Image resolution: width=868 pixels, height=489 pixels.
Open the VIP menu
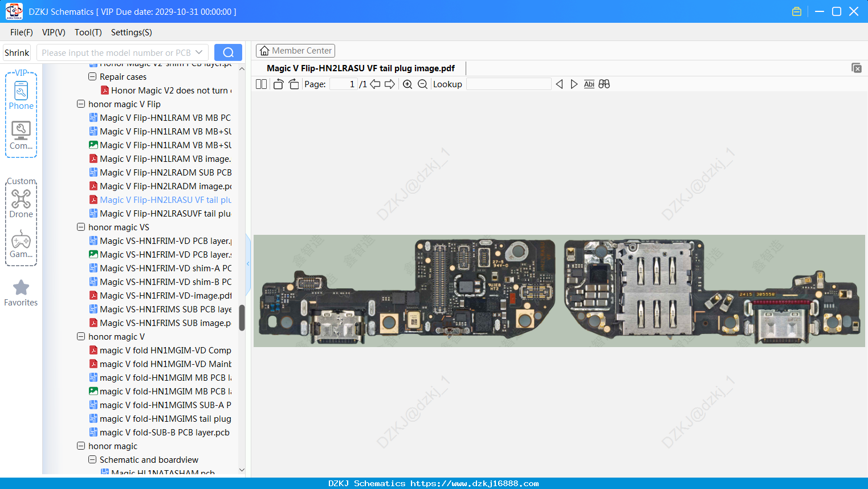(54, 32)
